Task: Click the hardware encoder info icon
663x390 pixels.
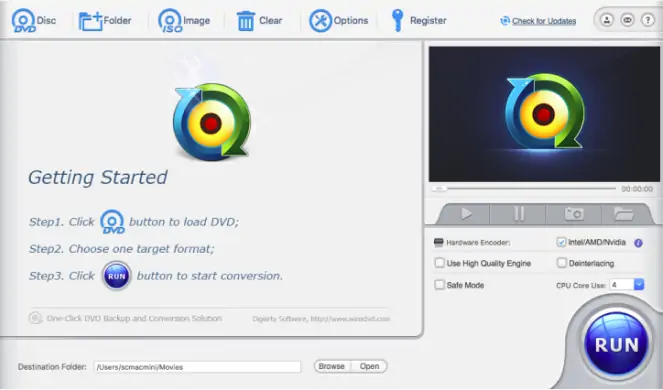Action: [638, 243]
